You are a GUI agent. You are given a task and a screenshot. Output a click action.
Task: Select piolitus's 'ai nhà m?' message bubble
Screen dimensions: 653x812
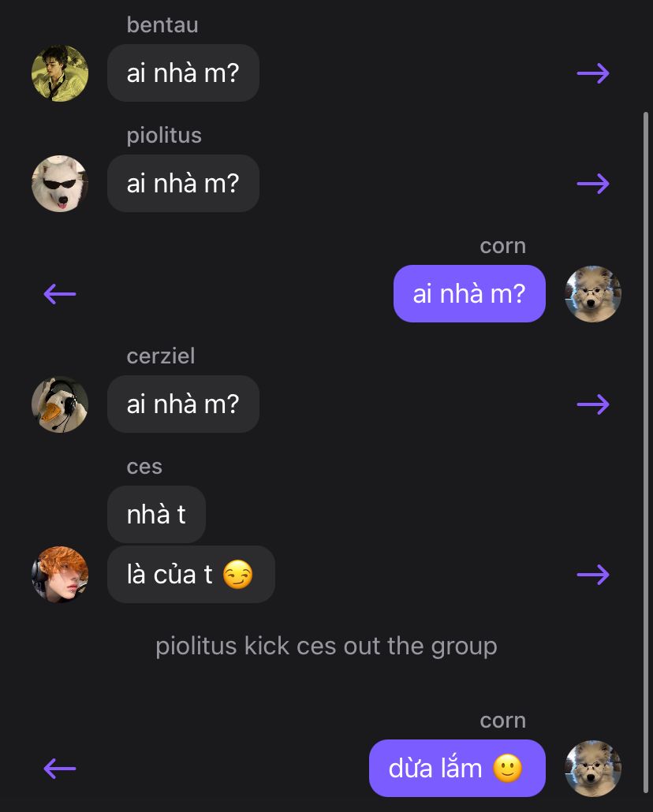(183, 184)
